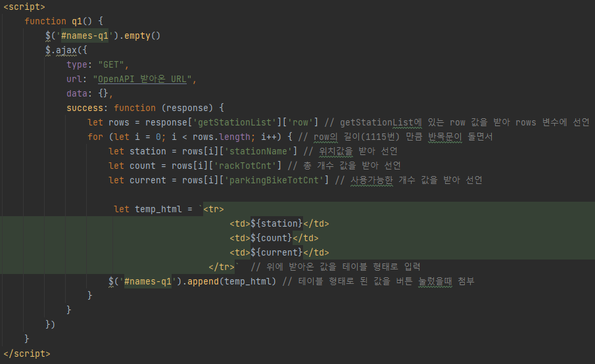595x364 pixels.
Task: Click the comment about row의 길이(1115번)
Action: pos(395,137)
